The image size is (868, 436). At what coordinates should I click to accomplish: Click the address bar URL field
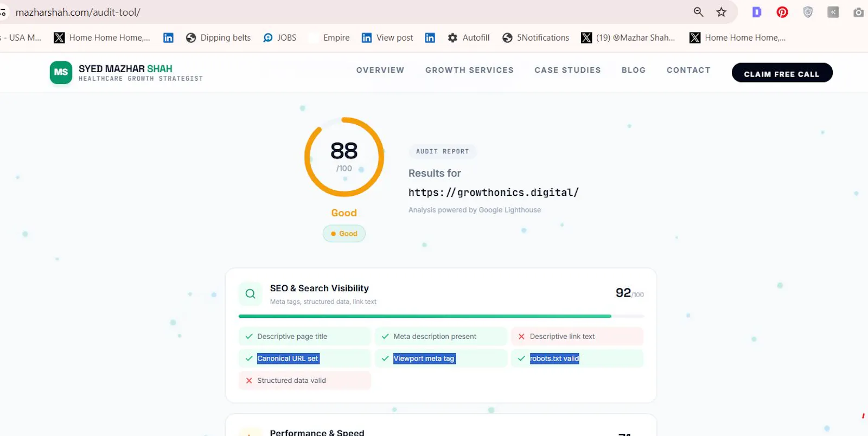[347, 12]
